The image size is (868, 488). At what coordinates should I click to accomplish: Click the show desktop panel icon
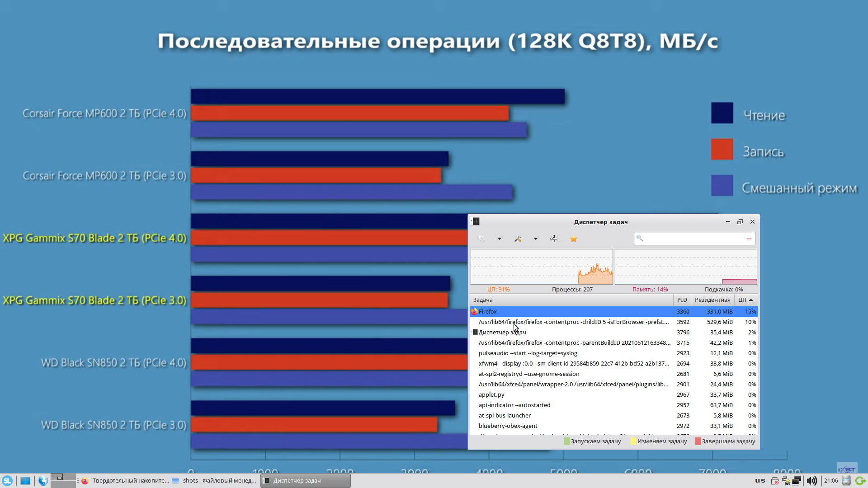tap(25, 481)
